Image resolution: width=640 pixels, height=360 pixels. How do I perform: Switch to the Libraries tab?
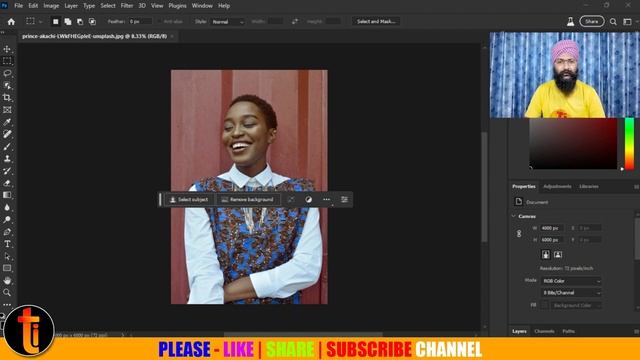(589, 187)
